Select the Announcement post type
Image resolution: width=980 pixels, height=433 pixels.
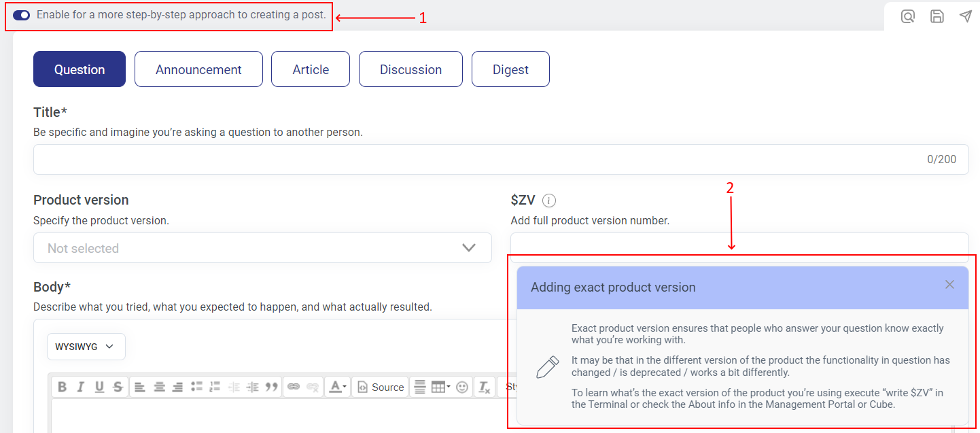pyautogui.click(x=198, y=69)
